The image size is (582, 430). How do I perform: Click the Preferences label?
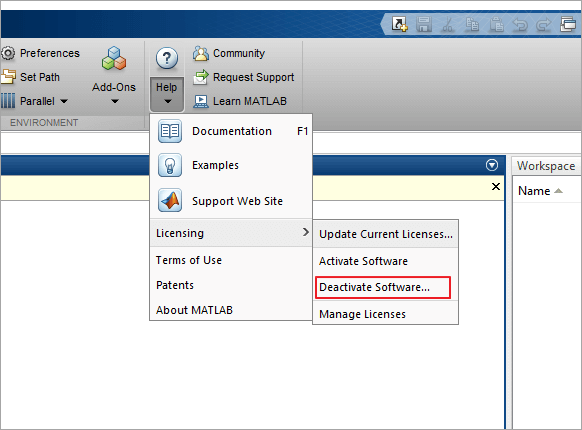tap(50, 53)
